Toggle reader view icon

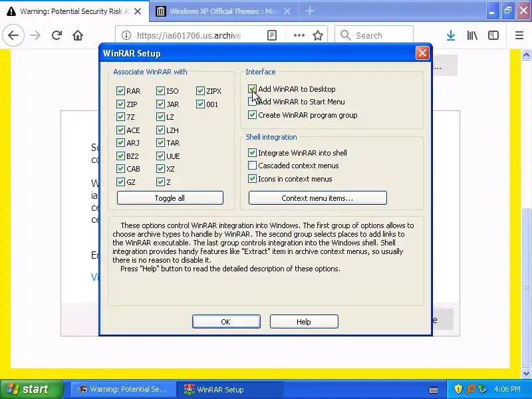tap(272, 35)
